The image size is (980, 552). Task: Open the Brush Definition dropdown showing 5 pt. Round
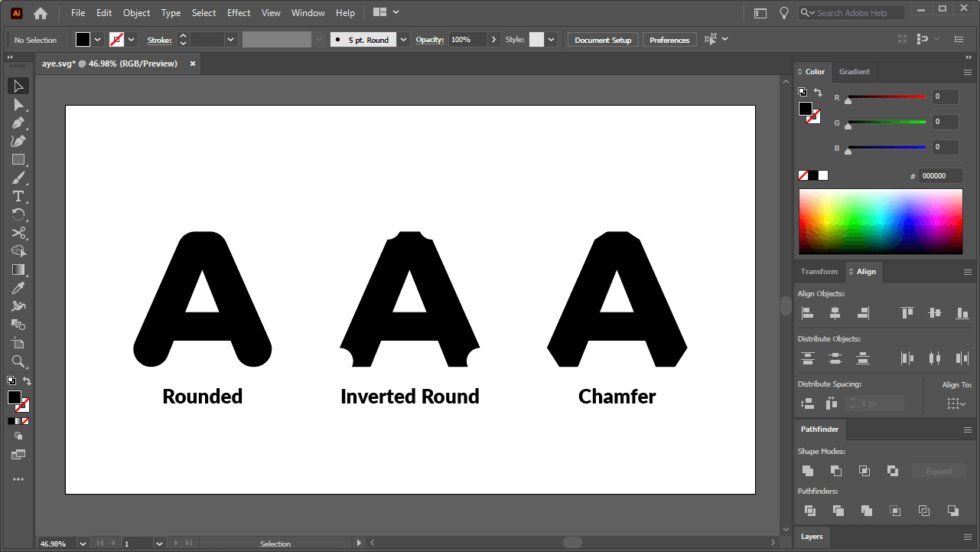coord(403,39)
